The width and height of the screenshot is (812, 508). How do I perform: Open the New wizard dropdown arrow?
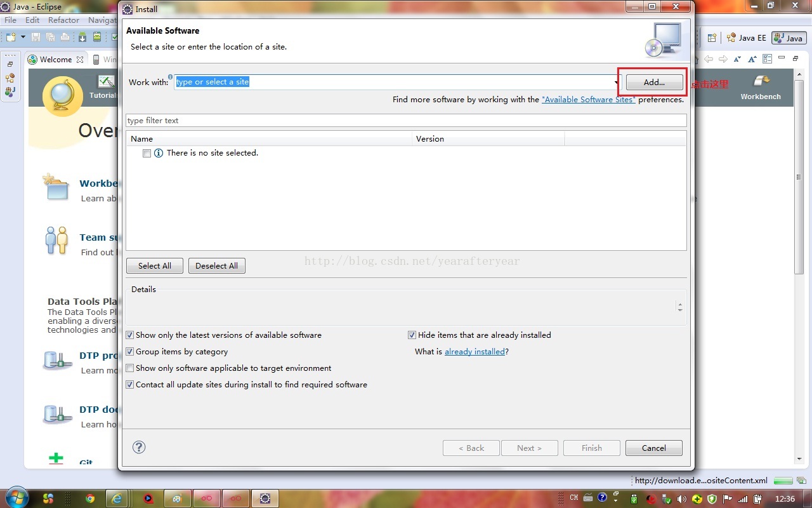[x=23, y=37]
